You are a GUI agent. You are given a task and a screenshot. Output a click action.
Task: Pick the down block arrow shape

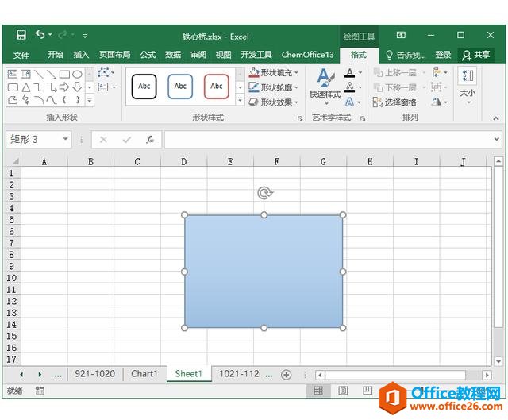click(77, 87)
